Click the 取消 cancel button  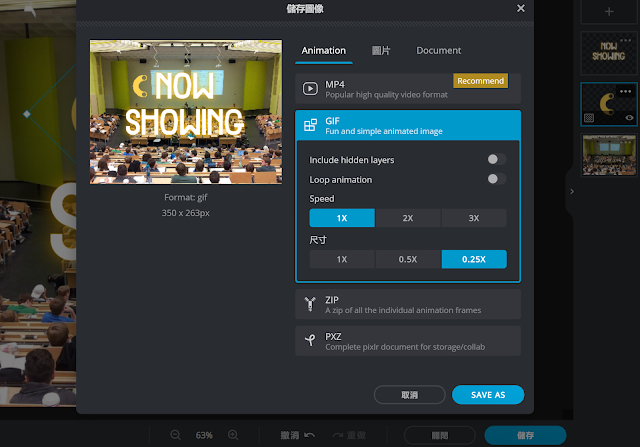pyautogui.click(x=409, y=395)
